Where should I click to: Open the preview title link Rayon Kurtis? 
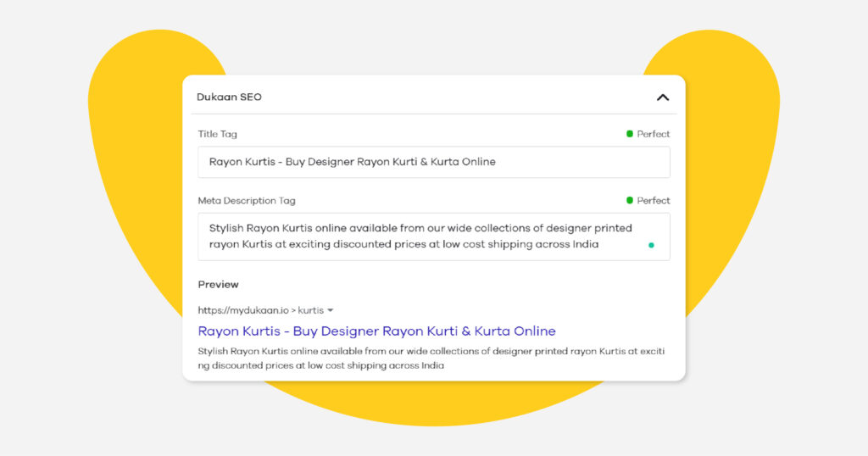point(376,331)
